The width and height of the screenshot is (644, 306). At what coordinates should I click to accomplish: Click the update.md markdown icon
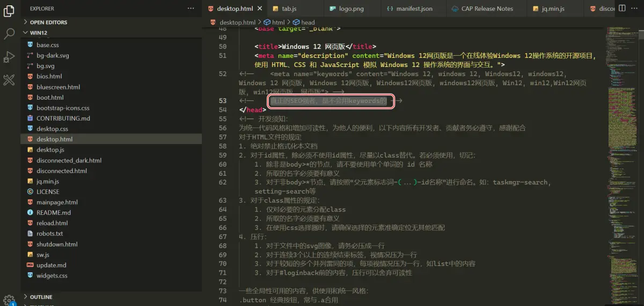(x=30, y=265)
